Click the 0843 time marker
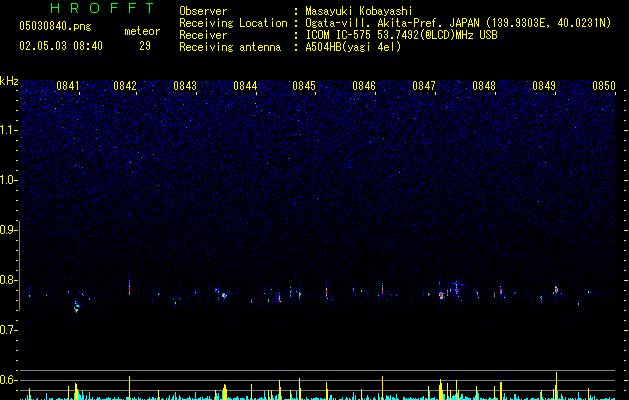629x400 pixels. 185,86
